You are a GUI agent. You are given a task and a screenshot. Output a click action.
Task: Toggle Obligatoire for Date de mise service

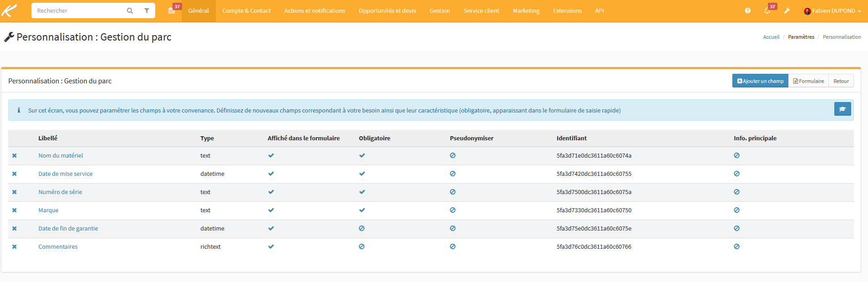point(362,174)
